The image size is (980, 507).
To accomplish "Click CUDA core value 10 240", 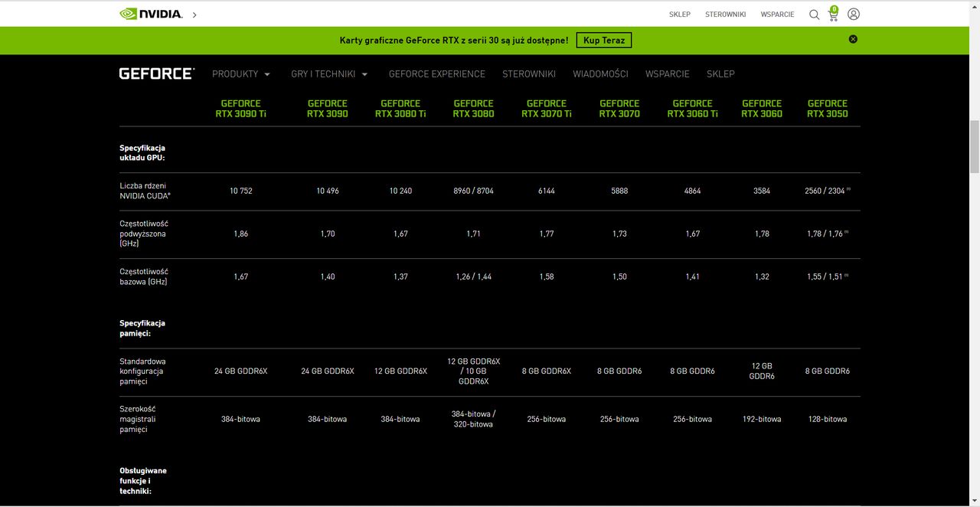I will 400,191.
